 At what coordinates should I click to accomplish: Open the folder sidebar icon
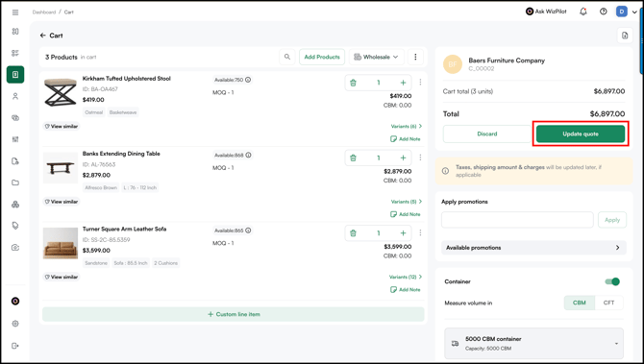(15, 182)
